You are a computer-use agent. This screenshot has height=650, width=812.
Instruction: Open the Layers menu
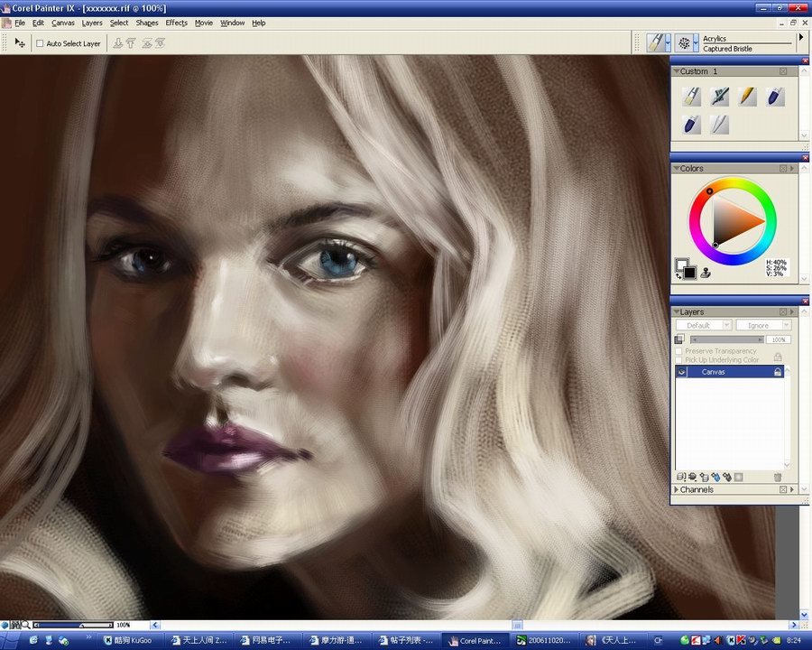pyautogui.click(x=92, y=23)
